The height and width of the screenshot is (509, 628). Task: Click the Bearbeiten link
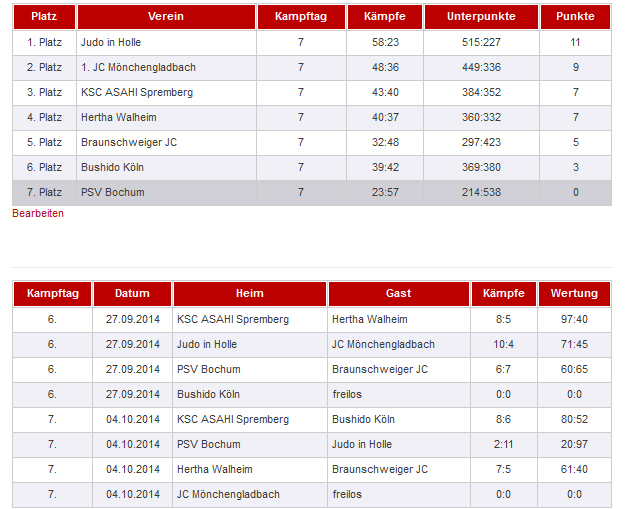point(38,213)
